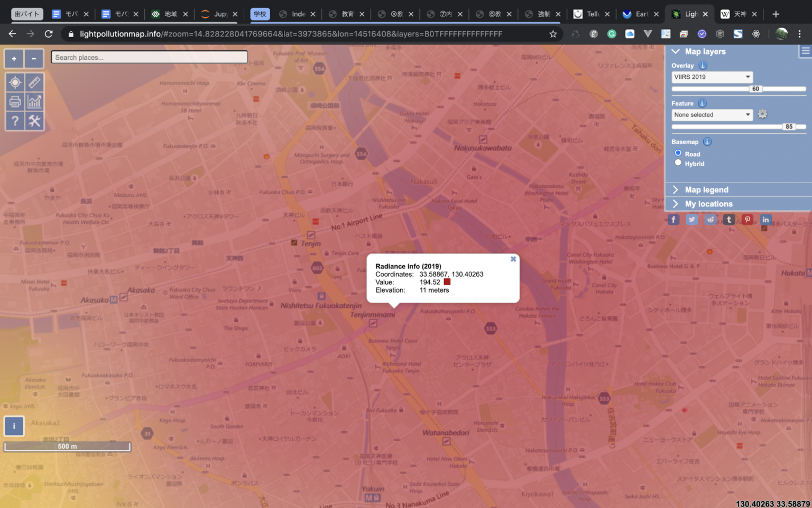The image size is (812, 508).
Task: Share map on Twitter
Action: click(x=692, y=220)
